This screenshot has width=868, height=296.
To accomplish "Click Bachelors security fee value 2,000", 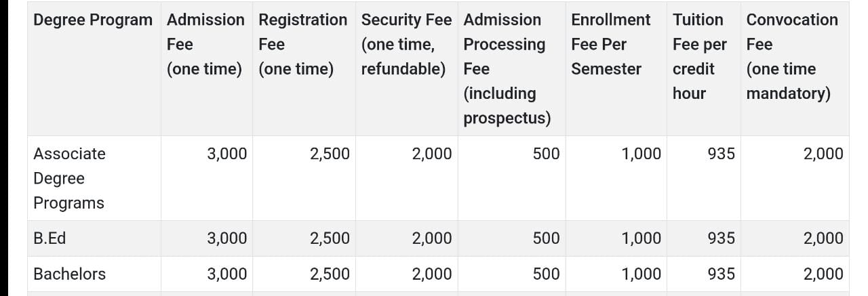I will pyautogui.click(x=431, y=274).
